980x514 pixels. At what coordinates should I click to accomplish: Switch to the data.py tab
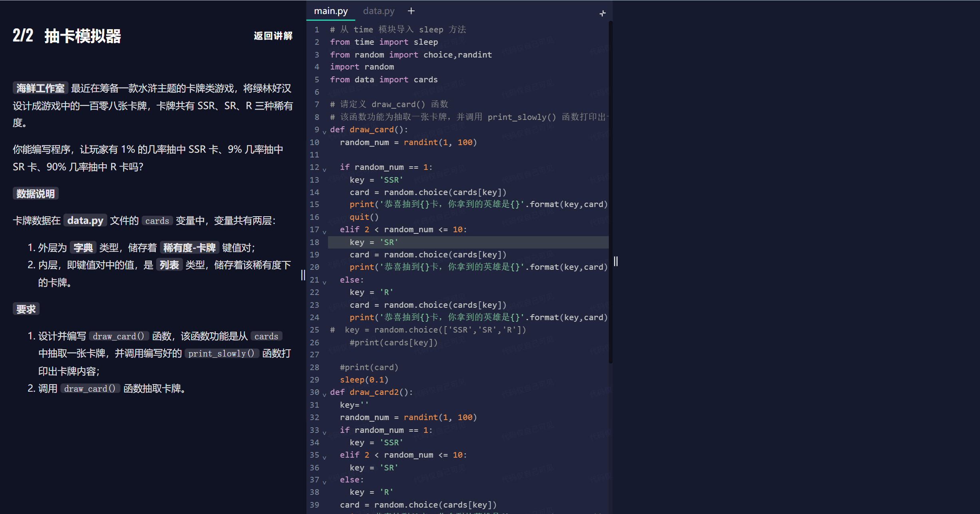[x=378, y=11]
